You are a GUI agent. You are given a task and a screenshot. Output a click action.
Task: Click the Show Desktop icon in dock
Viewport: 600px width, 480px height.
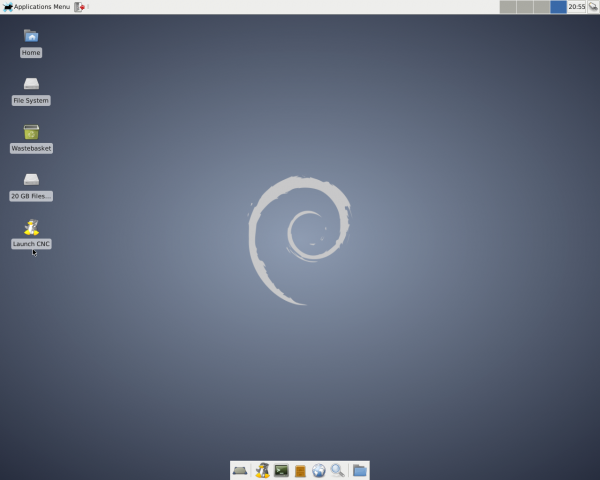coord(240,470)
